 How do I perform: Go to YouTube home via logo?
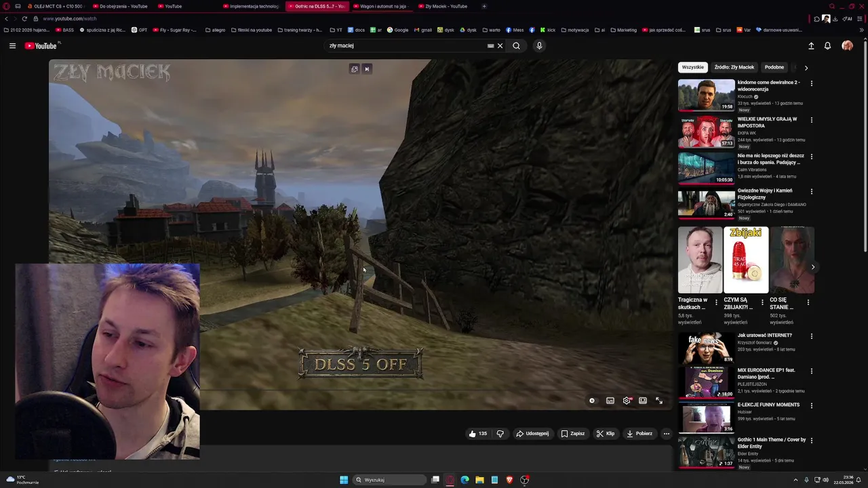tap(41, 45)
